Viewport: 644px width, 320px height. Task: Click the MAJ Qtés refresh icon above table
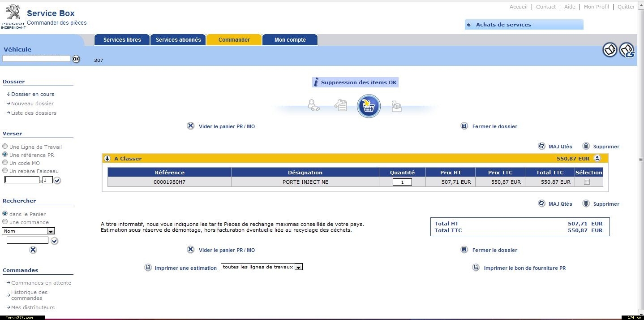coord(541,146)
